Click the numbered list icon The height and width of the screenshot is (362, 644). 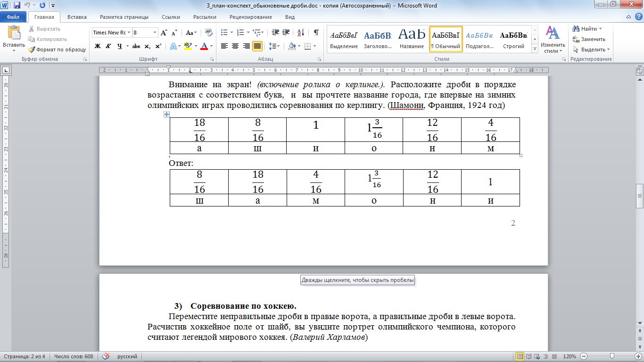click(240, 33)
